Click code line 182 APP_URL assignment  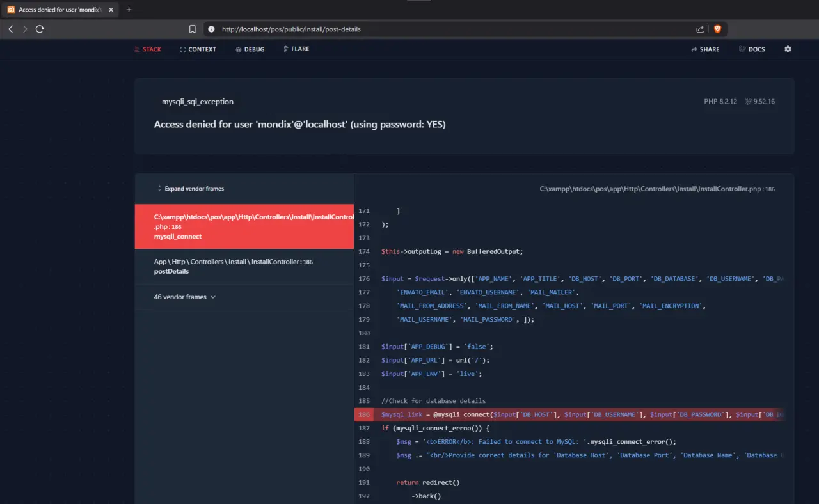click(x=435, y=360)
